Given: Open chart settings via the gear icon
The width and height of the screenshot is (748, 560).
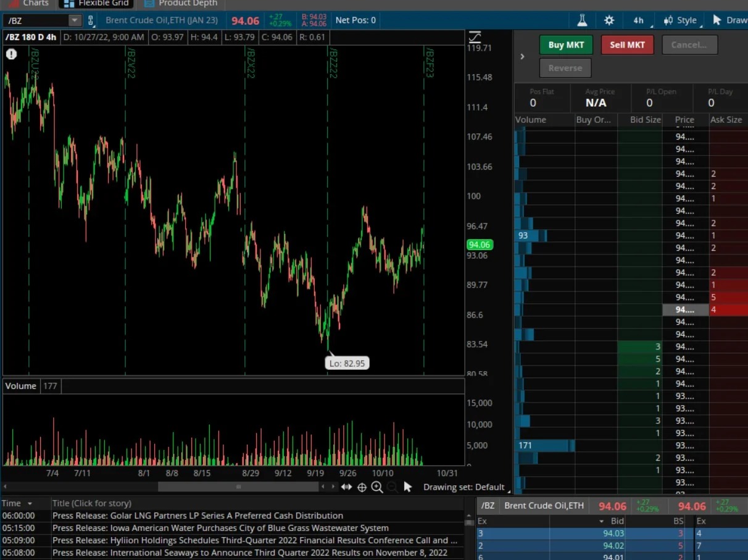Looking at the screenshot, I should 609,20.
